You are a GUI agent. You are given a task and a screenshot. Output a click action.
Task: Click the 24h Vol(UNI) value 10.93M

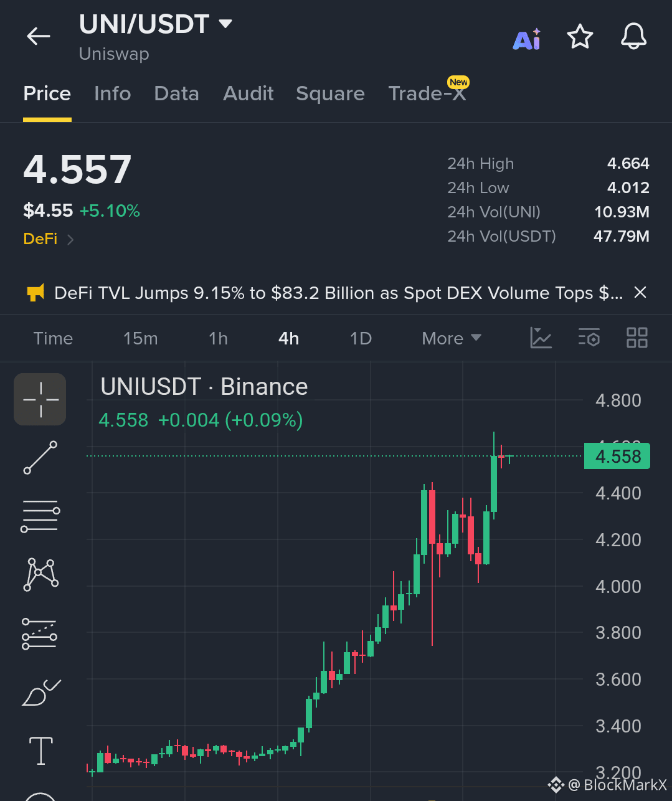pyautogui.click(x=622, y=212)
